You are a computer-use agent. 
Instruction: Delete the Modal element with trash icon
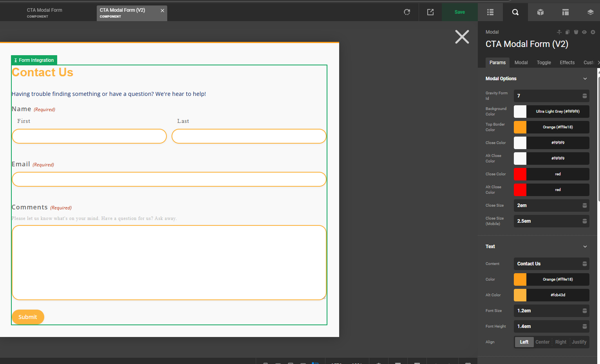(x=576, y=32)
